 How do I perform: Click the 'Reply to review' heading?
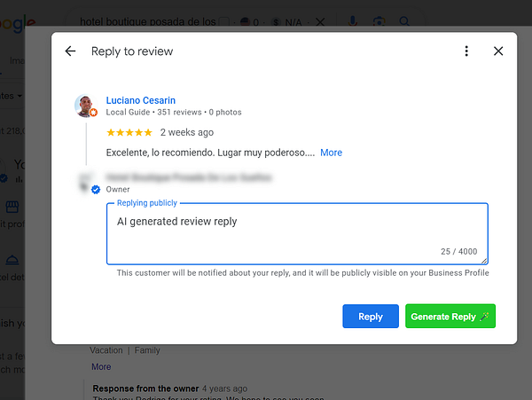pyautogui.click(x=132, y=51)
